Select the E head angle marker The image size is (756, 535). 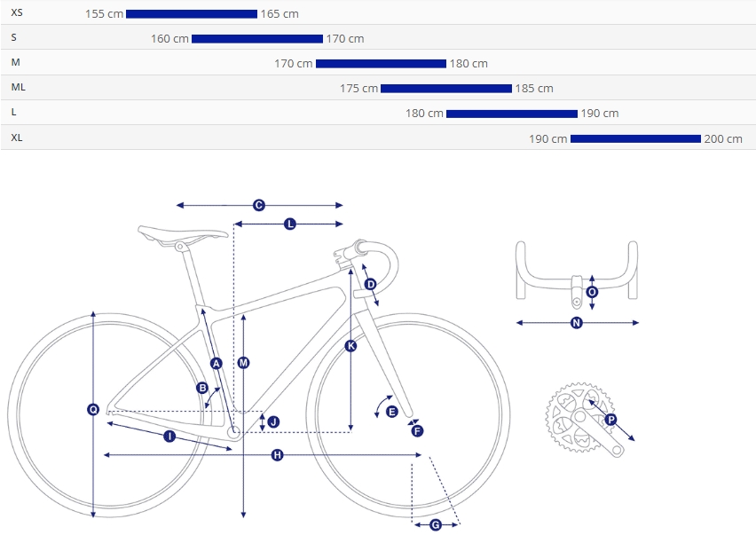click(392, 412)
